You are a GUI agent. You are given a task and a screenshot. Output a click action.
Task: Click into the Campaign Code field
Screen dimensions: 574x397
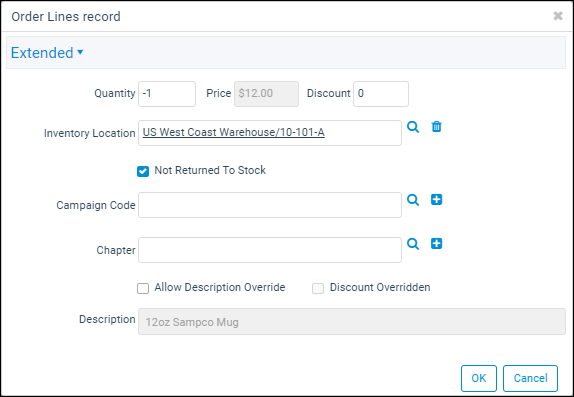(x=270, y=205)
